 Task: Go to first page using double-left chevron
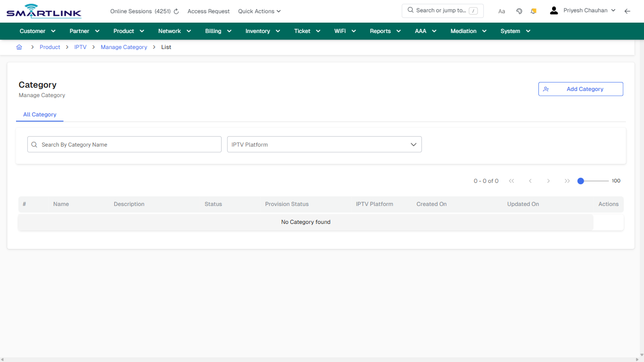pyautogui.click(x=512, y=181)
